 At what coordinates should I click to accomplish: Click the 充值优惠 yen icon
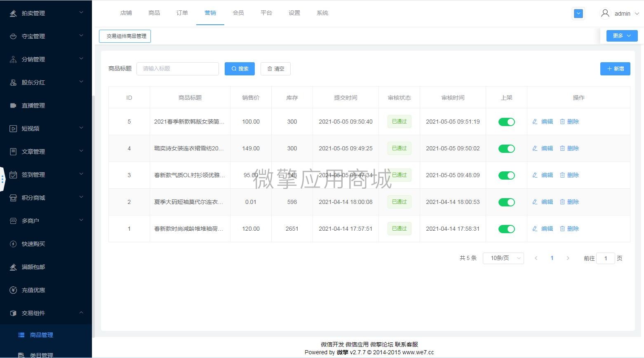(x=13, y=290)
